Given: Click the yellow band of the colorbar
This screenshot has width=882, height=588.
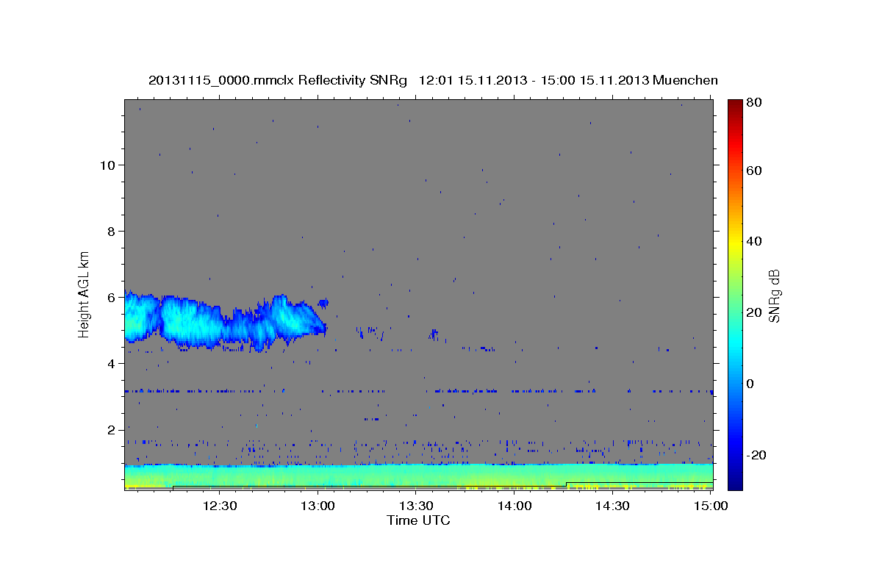Looking at the screenshot, I should [734, 241].
